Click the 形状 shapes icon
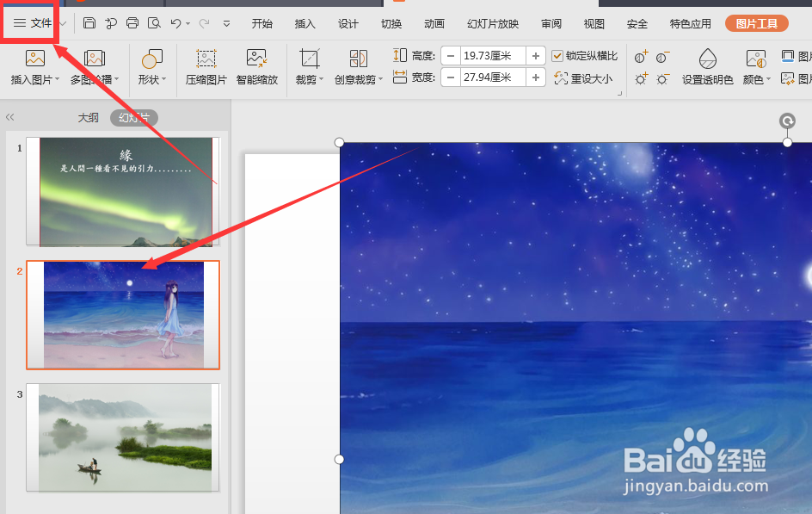 coord(152,59)
